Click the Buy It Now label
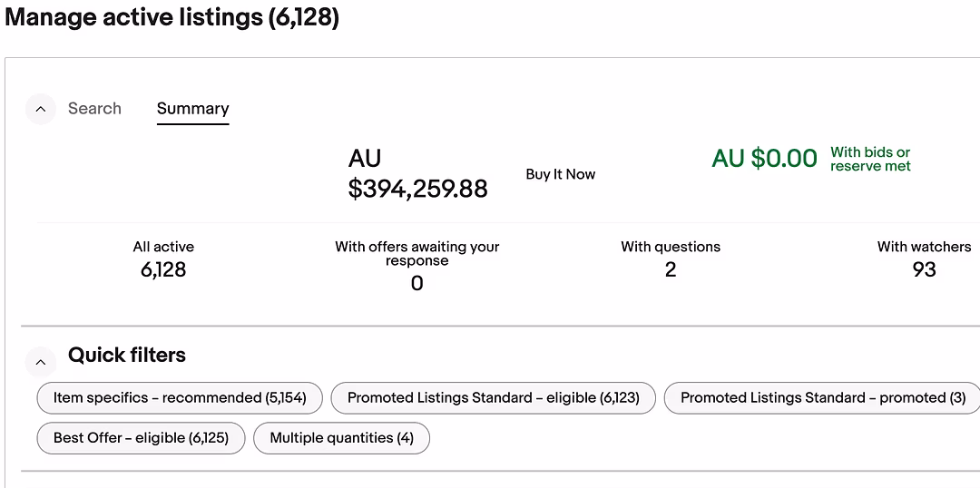Image resolution: width=980 pixels, height=488 pixels. 561,174
